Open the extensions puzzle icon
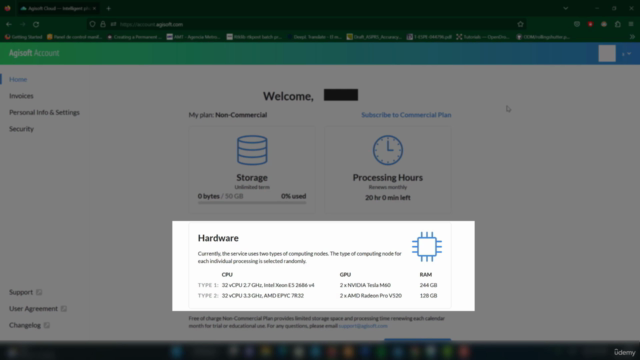This screenshot has width=640, height=360. pyautogui.click(x=618, y=24)
